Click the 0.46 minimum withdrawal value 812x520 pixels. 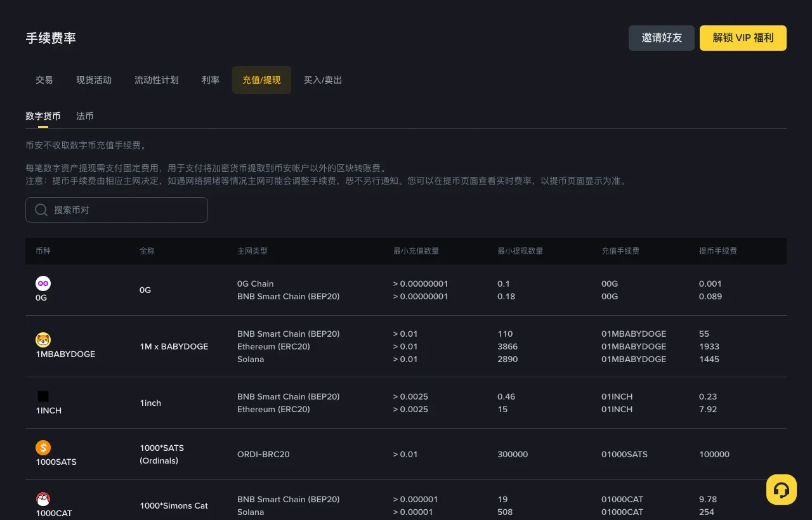pyautogui.click(x=506, y=396)
